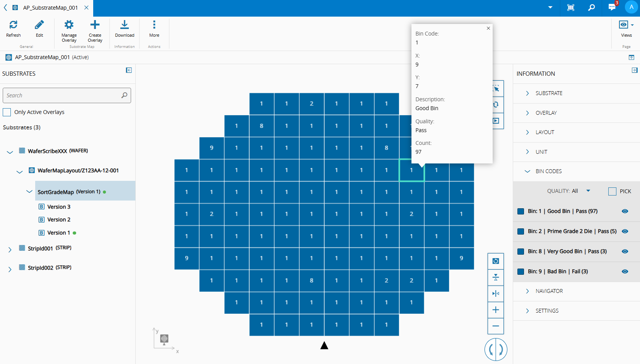Click the Refresh icon in toolbar

pos(13,25)
